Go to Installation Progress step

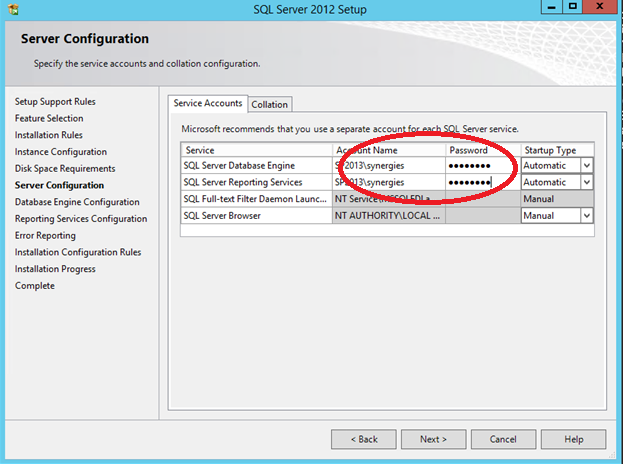click(x=55, y=269)
